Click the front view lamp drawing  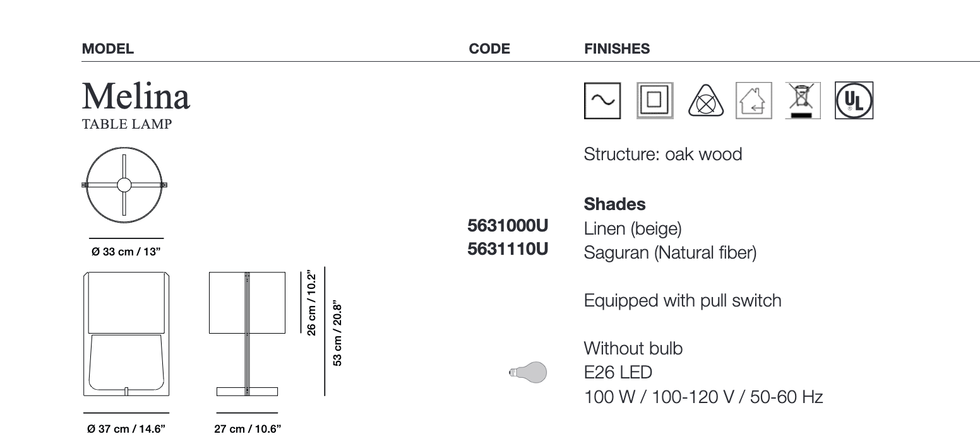click(126, 334)
